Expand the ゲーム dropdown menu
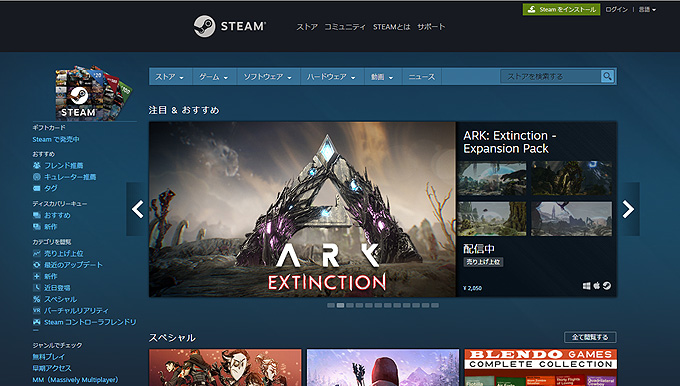 tap(214, 77)
